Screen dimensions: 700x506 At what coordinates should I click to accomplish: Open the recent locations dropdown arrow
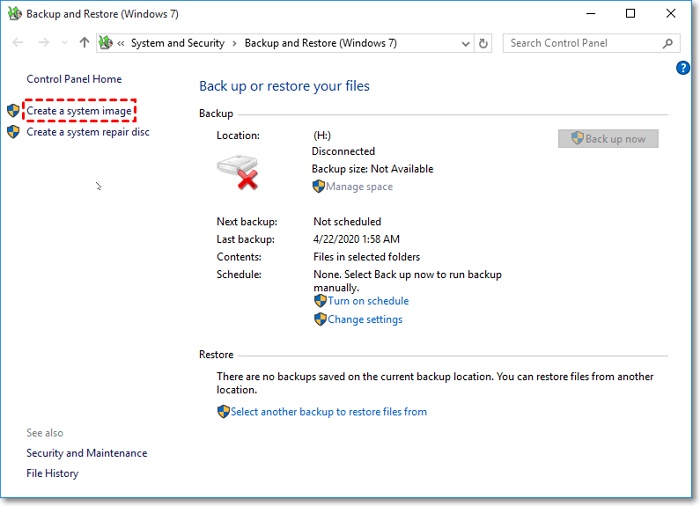coord(64,43)
